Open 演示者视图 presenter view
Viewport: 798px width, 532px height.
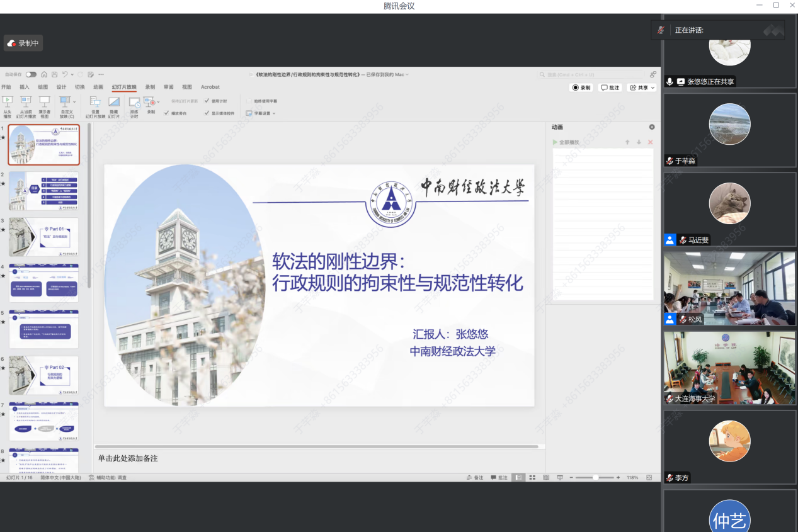45,102
